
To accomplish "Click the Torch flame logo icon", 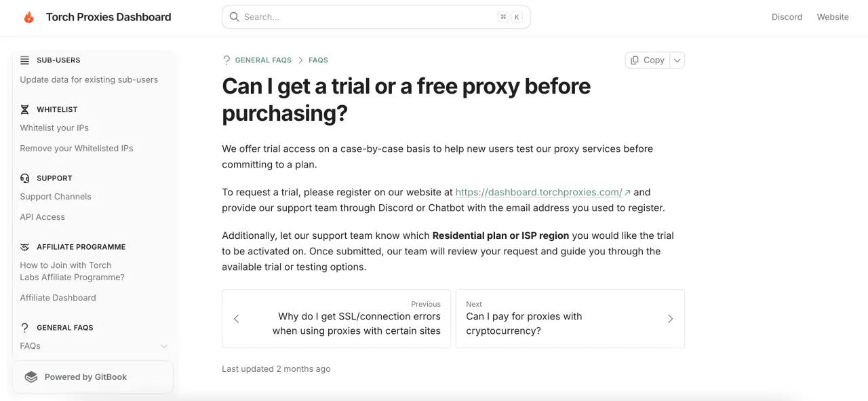I will tap(28, 18).
